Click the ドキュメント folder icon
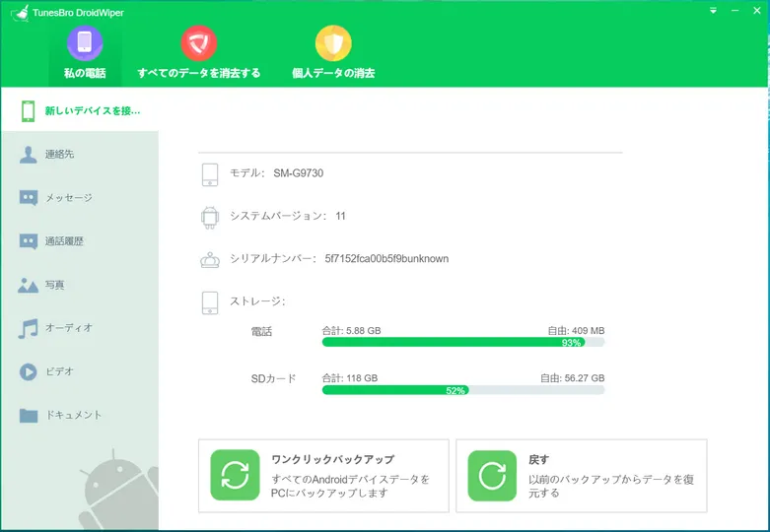Image resolution: width=770 pixels, height=532 pixels. point(28,415)
